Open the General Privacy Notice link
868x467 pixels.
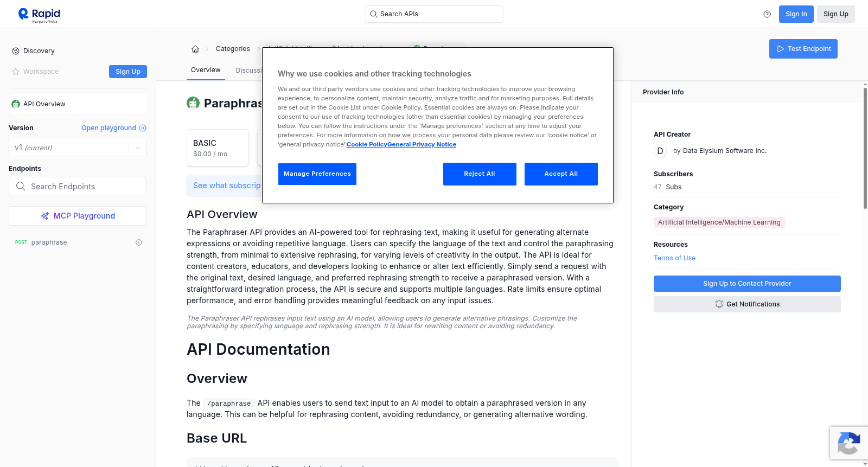(422, 144)
